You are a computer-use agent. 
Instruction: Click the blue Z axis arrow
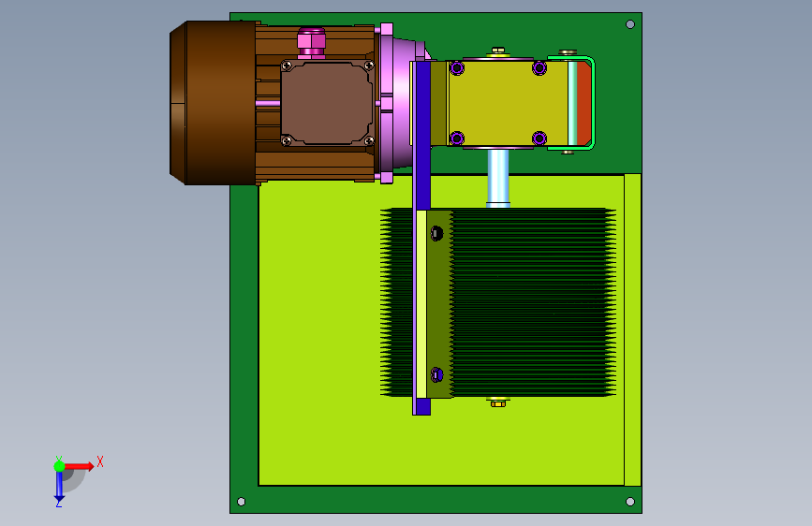point(59,487)
